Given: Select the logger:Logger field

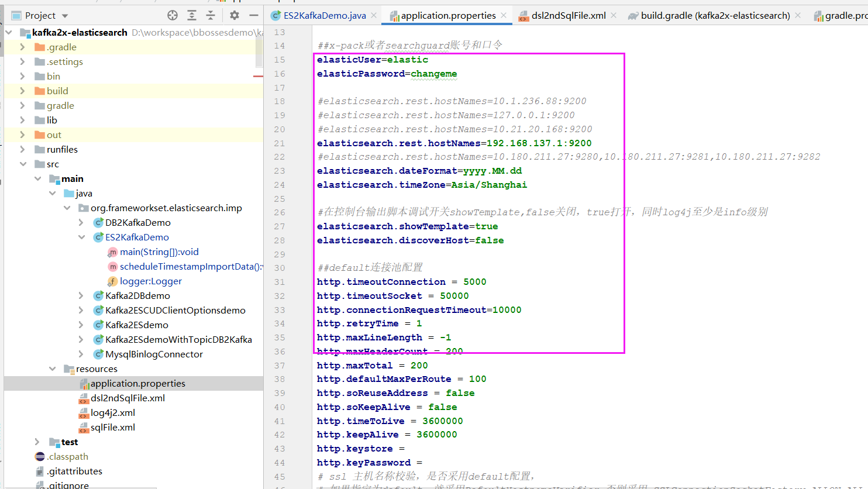Looking at the screenshot, I should pos(151,281).
